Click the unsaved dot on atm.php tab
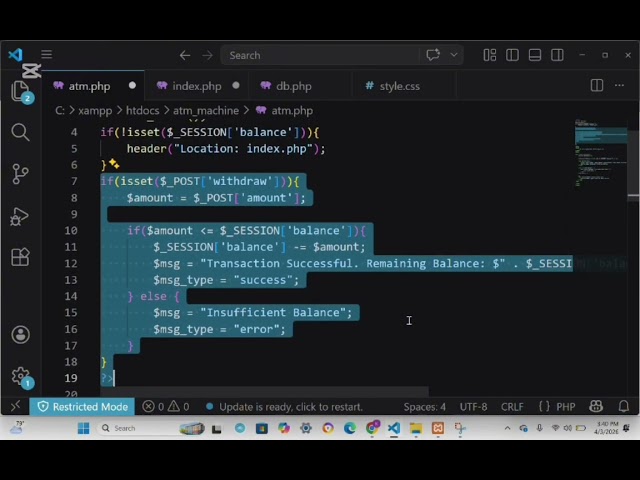The height and width of the screenshot is (480, 640). (132, 86)
